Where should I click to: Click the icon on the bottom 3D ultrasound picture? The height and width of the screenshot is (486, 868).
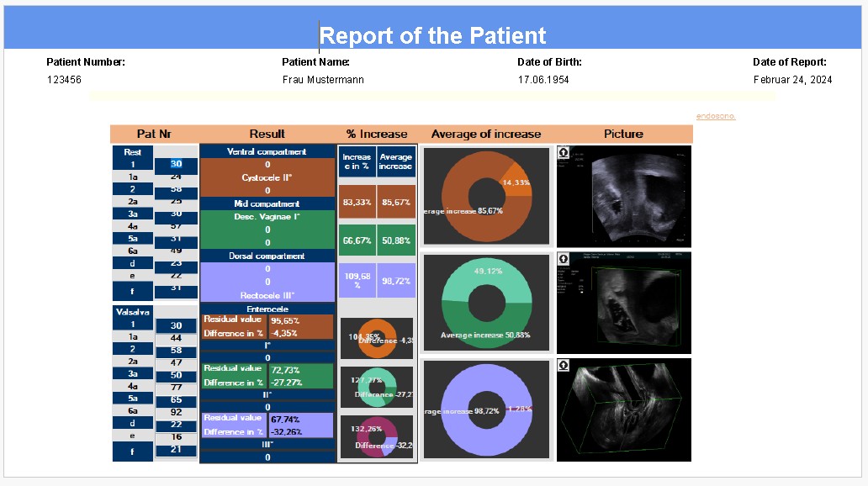[563, 365]
